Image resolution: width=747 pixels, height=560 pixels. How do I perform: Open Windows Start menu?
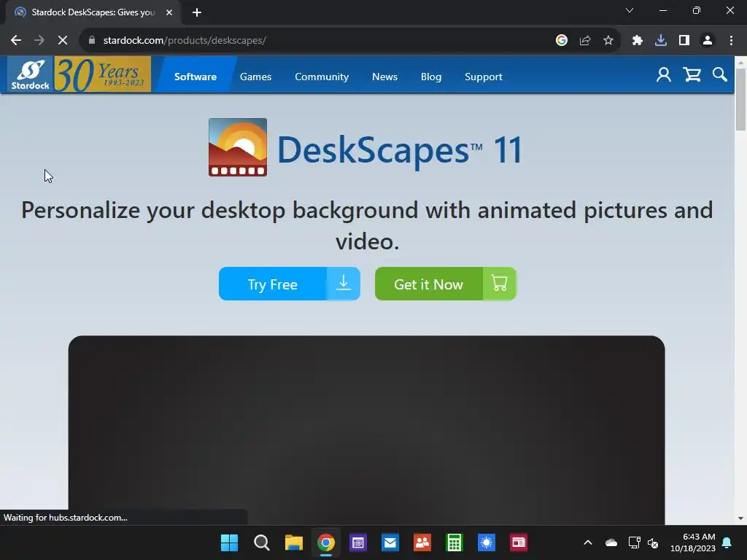[230, 542]
